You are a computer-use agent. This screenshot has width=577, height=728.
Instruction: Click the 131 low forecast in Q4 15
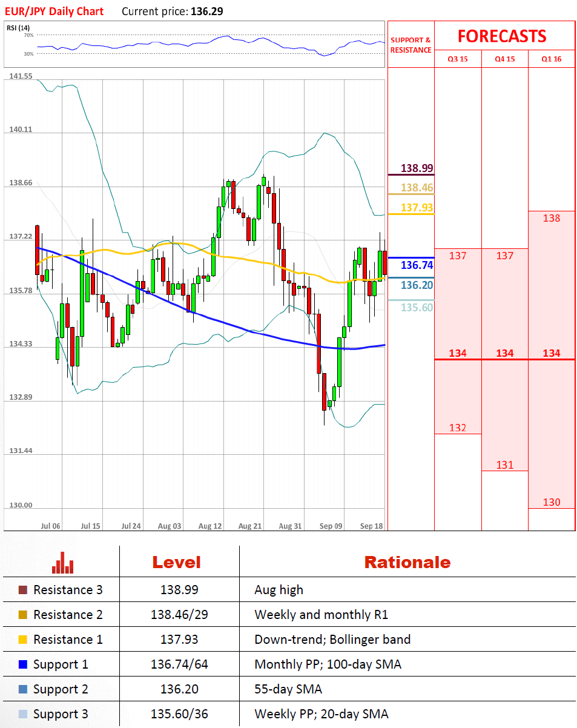[505, 465]
